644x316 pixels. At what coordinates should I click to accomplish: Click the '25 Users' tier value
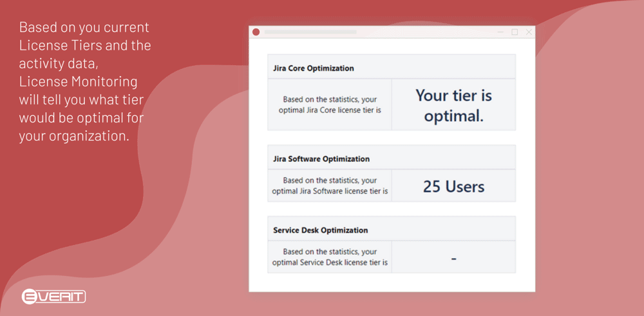pyautogui.click(x=453, y=186)
